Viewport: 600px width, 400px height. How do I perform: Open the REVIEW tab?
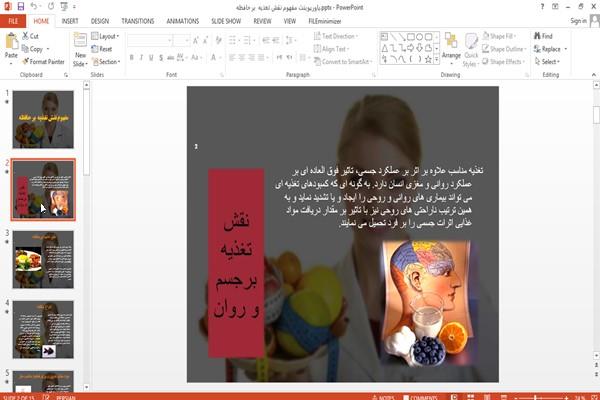click(262, 21)
